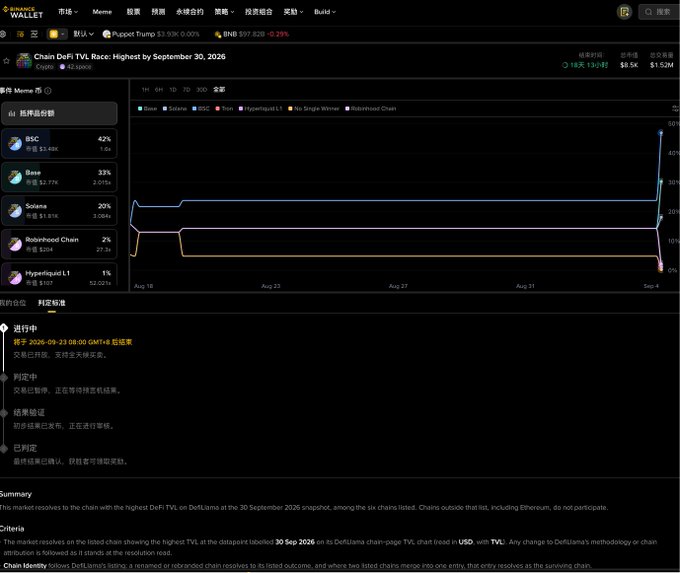680x573 pixels.
Task: Click the 抵押品份额 button
Action: point(59,113)
